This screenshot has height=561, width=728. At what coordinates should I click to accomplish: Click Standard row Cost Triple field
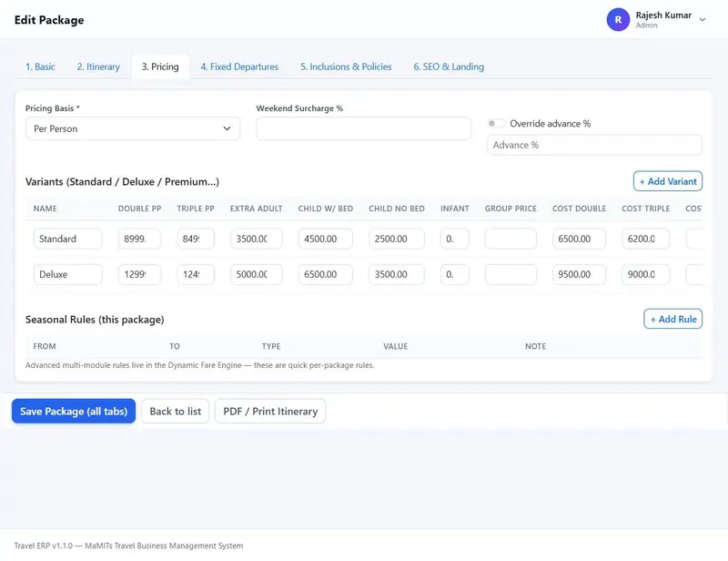646,239
